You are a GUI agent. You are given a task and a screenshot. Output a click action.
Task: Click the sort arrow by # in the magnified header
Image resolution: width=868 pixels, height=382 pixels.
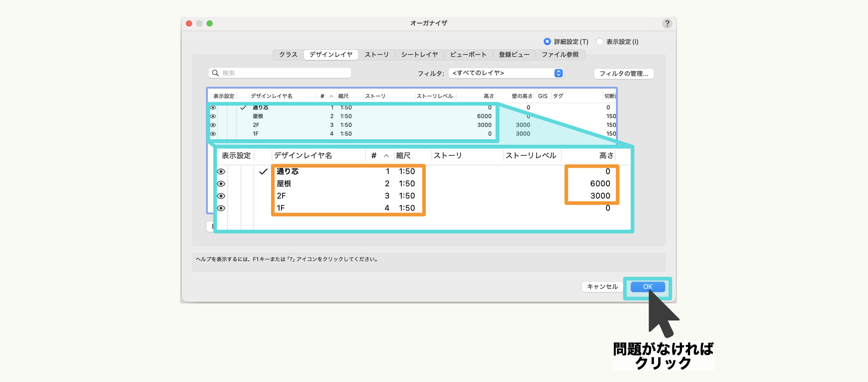pos(386,156)
